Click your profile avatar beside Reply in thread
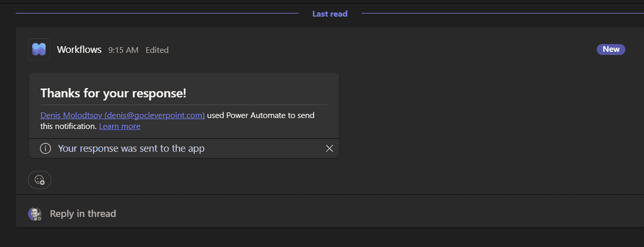The width and height of the screenshot is (644, 247). [x=35, y=214]
